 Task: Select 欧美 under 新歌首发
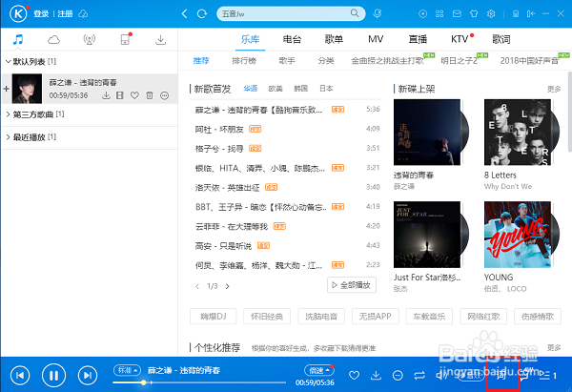(x=276, y=89)
